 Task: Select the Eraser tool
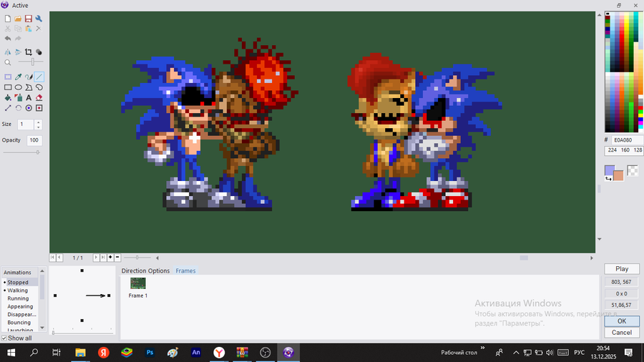(x=39, y=98)
